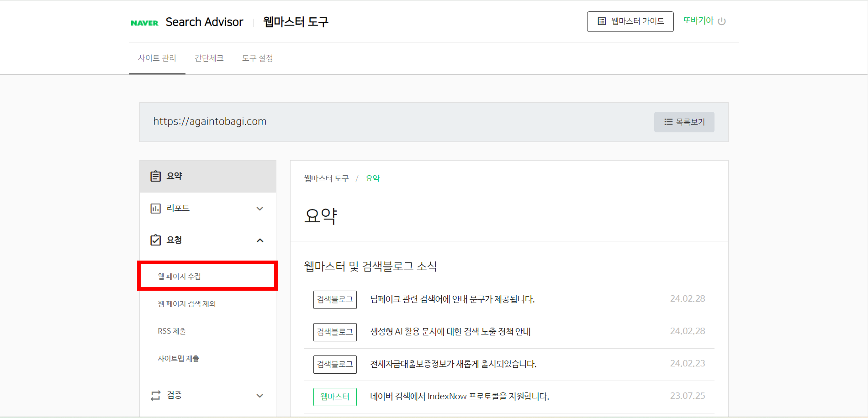Select the 리포트 bar chart icon
Image resolution: width=868 pixels, height=418 pixels.
pyautogui.click(x=155, y=208)
